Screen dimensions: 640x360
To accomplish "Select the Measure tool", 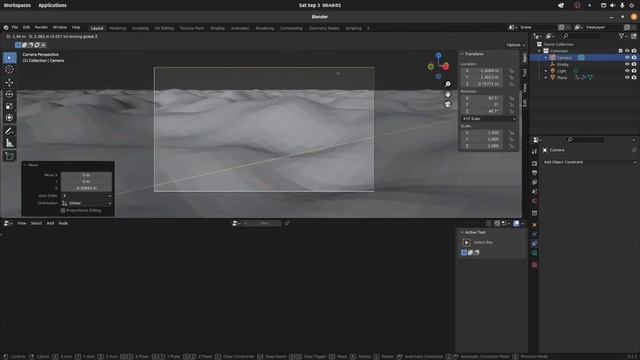I will click(x=9, y=143).
